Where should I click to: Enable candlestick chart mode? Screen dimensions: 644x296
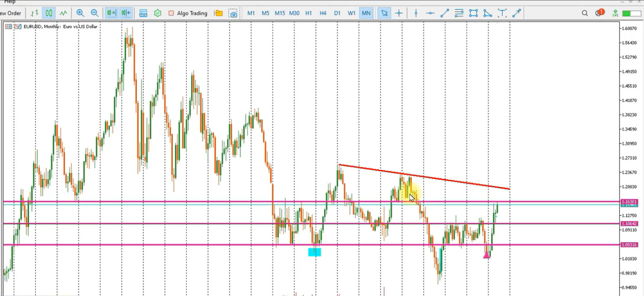click(x=49, y=13)
